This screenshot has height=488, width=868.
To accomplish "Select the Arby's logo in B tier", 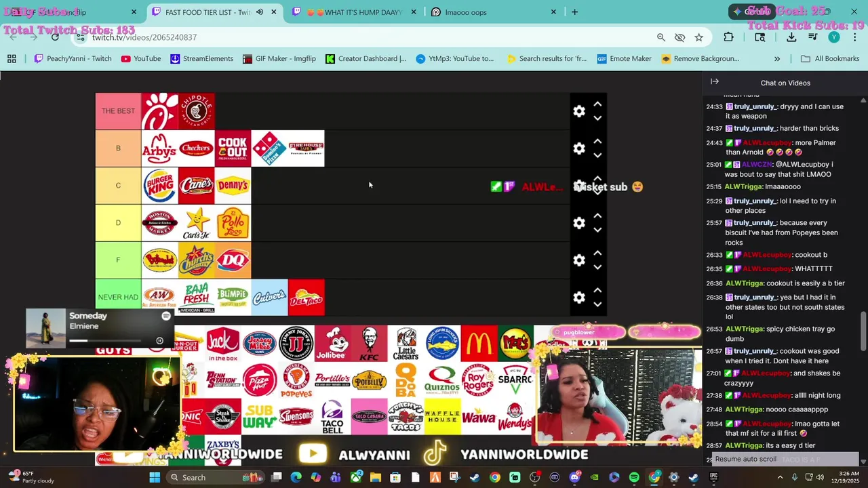I will 159,148.
